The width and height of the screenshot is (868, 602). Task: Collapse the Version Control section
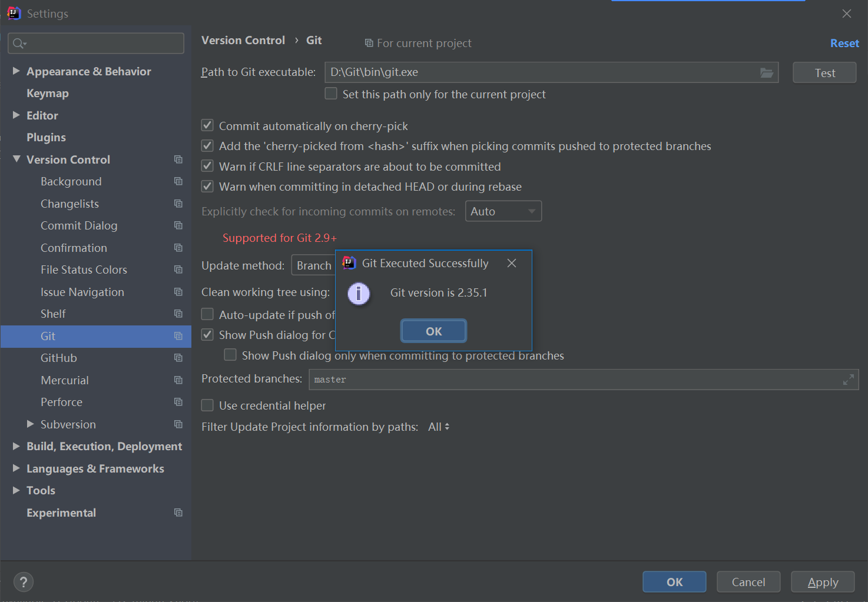[16, 159]
